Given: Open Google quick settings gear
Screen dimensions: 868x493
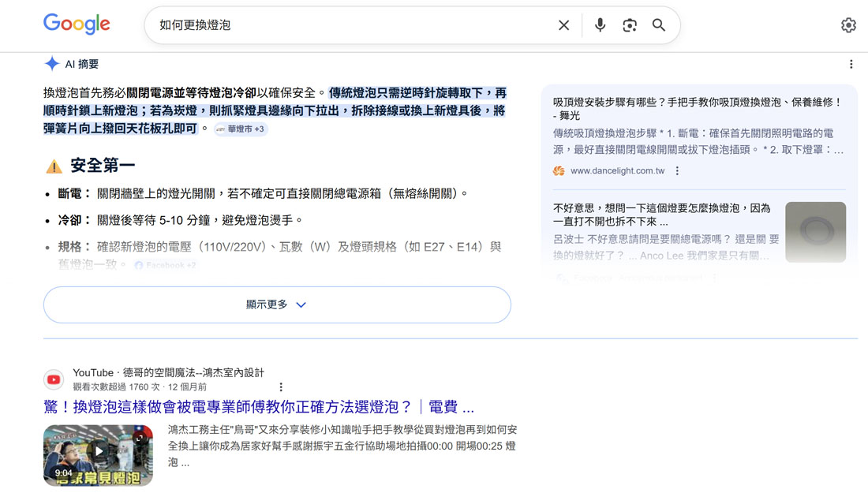Looking at the screenshot, I should [x=848, y=24].
